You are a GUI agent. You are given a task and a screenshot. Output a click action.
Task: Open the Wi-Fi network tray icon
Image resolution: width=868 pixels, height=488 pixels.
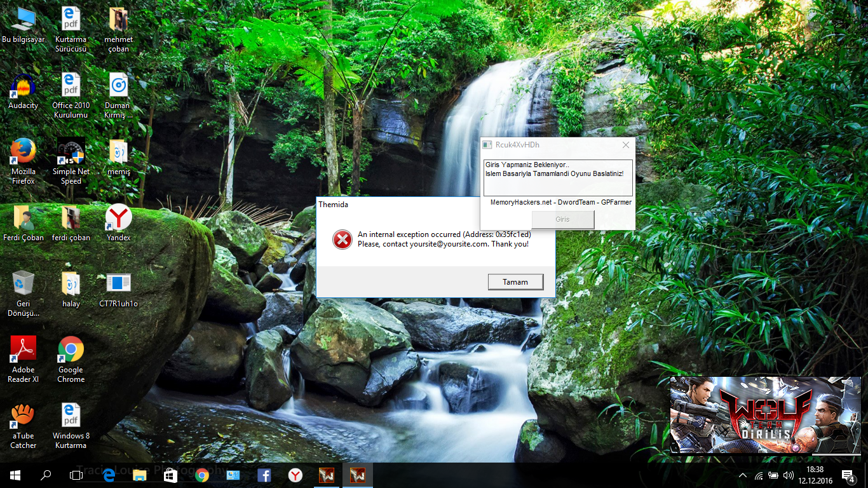click(759, 475)
